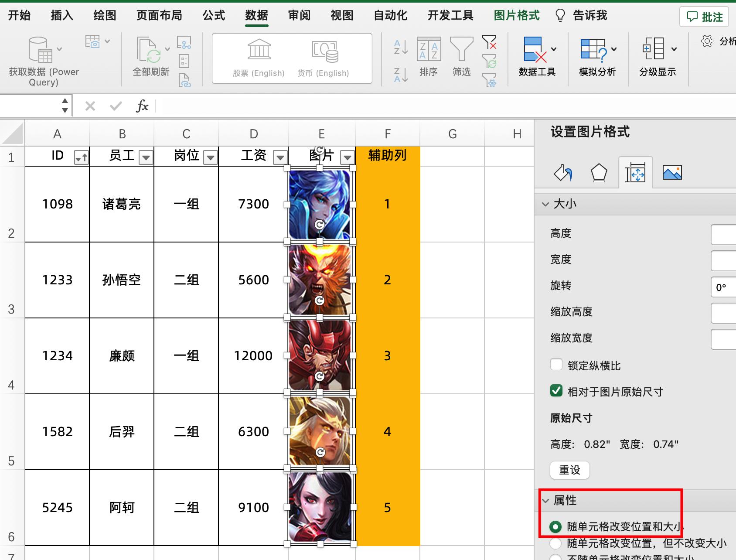Viewport: 736px width, 560px height.
Task: Click the 批注 button
Action: click(704, 17)
